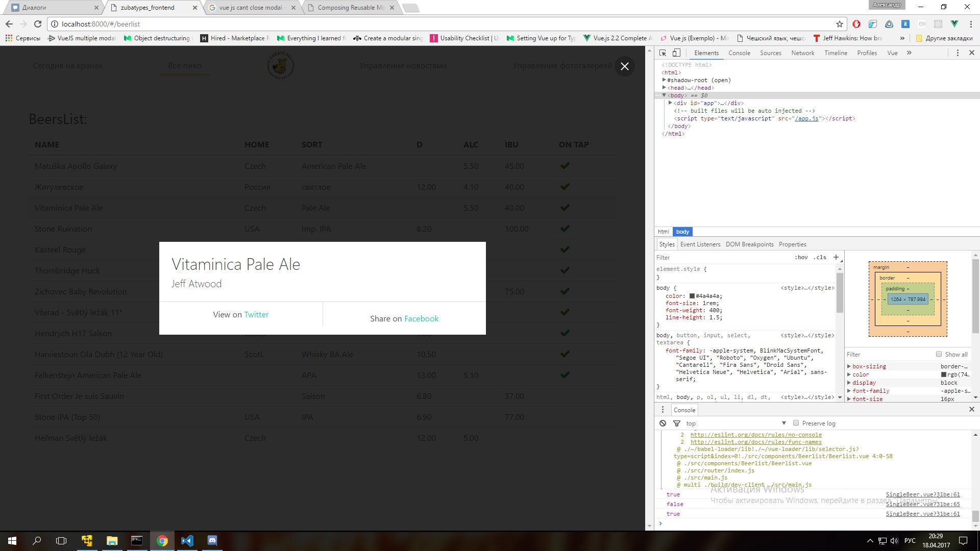
Task: Click the styles Filter input field
Action: pos(722,257)
